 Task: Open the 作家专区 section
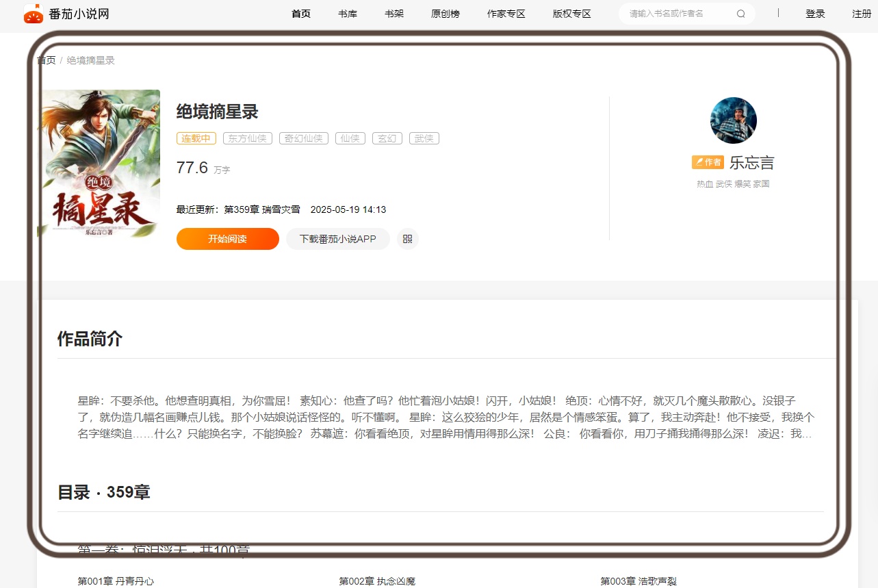click(x=506, y=14)
